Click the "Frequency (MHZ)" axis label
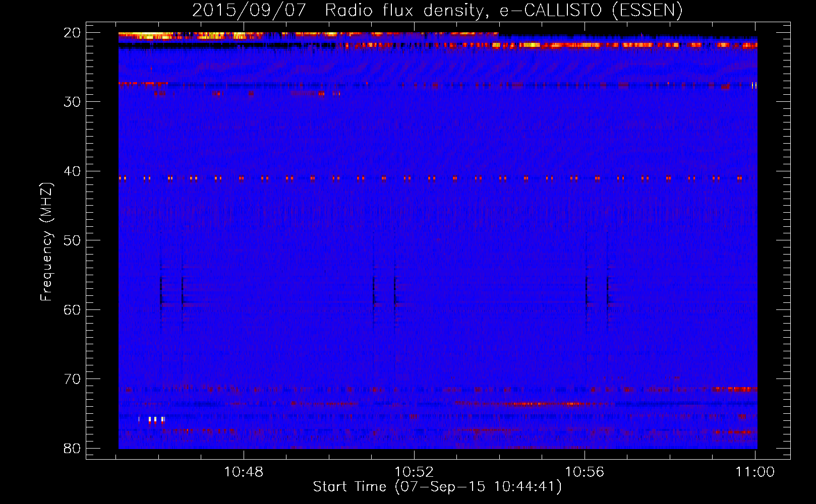The height and width of the screenshot is (504, 816). (46, 242)
